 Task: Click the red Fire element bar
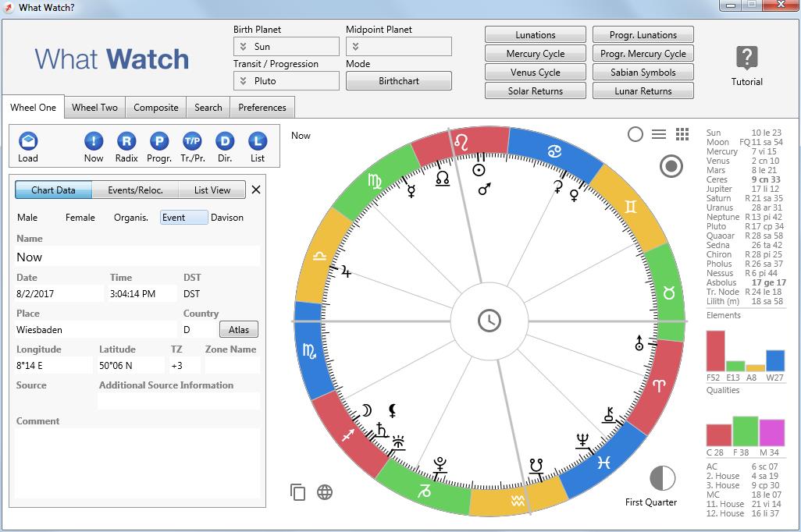pos(716,351)
